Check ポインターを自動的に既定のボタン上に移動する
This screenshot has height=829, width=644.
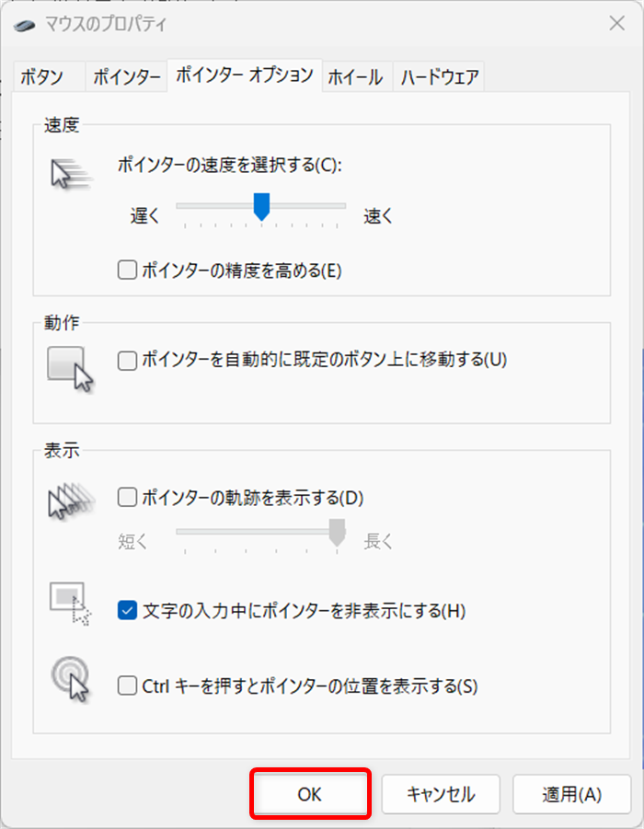(126, 361)
